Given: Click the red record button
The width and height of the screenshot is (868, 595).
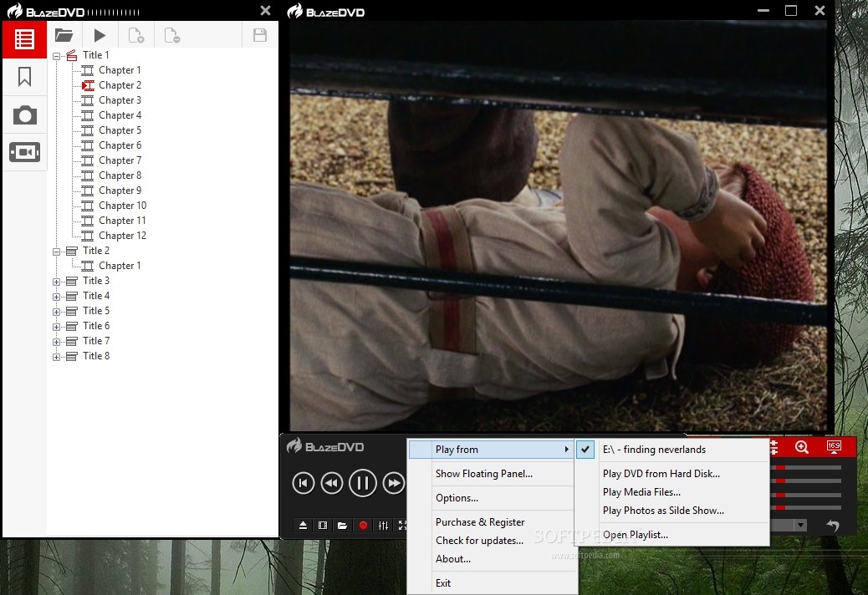Looking at the screenshot, I should coord(363,526).
